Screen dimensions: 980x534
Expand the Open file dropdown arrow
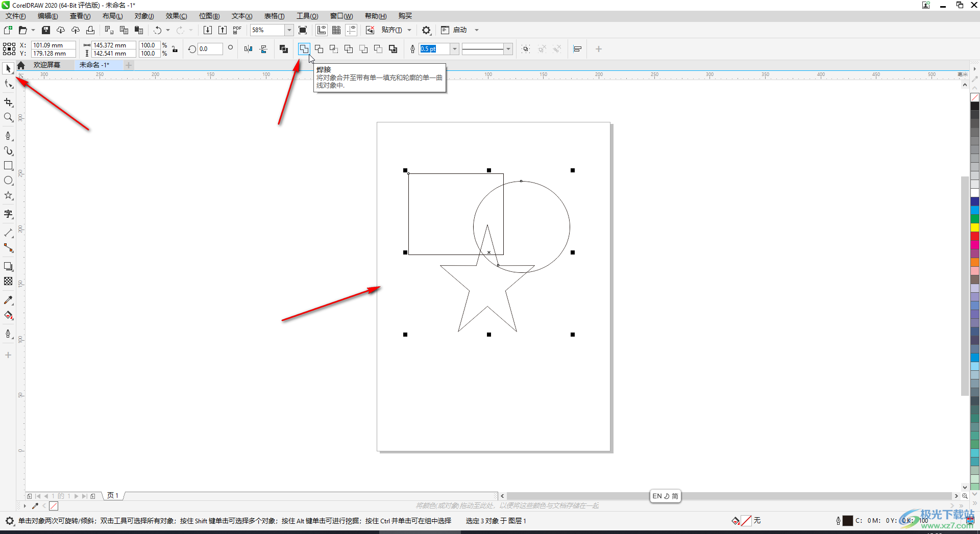click(33, 30)
